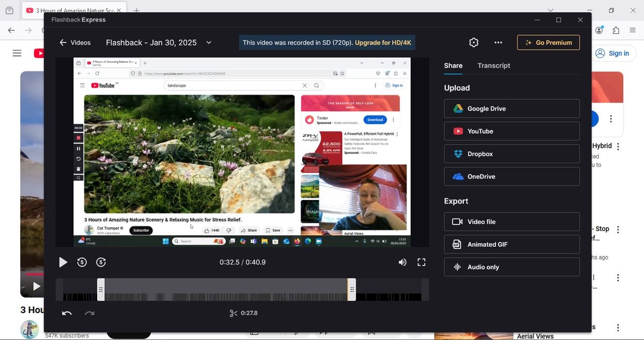Skip playback back five seconds

[82, 262]
